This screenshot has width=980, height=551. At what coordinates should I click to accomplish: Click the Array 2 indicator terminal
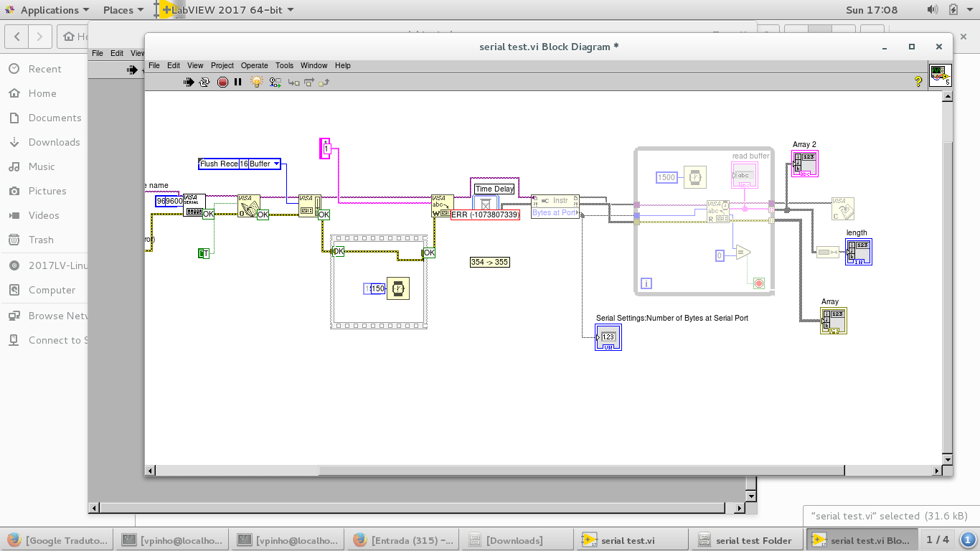pos(804,164)
